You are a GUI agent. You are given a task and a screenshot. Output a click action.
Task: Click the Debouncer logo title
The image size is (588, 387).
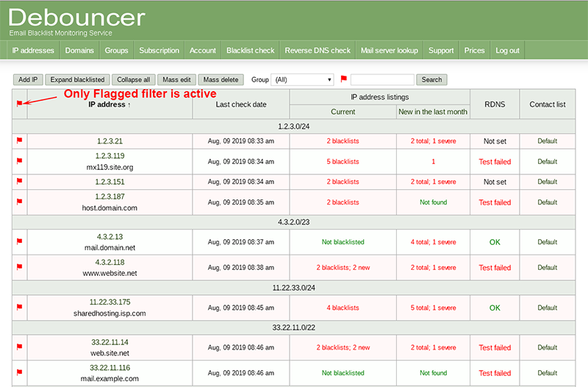[77, 18]
